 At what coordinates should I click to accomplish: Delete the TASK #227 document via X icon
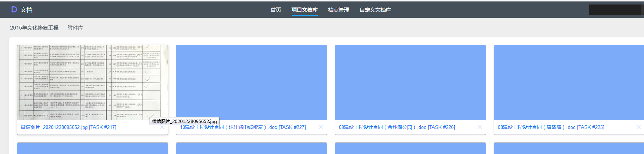tap(321, 127)
